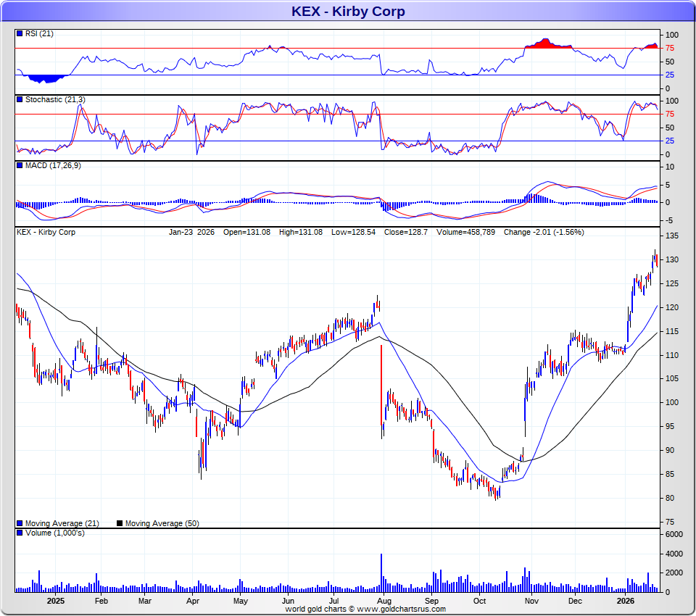Click the 'Jul' x-axis label
The height and width of the screenshot is (616, 696).
pos(333,601)
